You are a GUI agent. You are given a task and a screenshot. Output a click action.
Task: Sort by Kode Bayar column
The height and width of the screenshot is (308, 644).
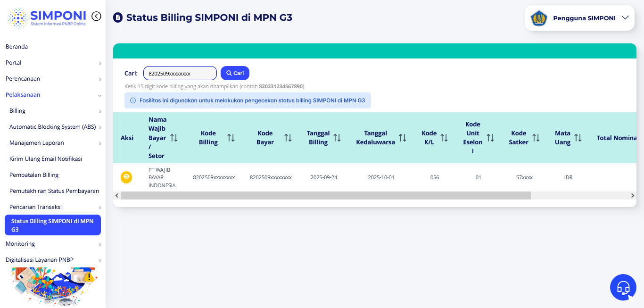click(x=288, y=138)
